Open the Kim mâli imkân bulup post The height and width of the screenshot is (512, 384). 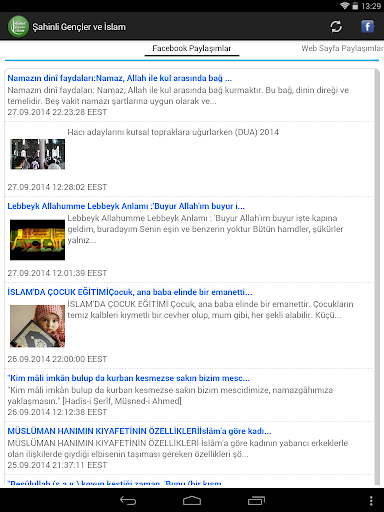click(x=128, y=378)
